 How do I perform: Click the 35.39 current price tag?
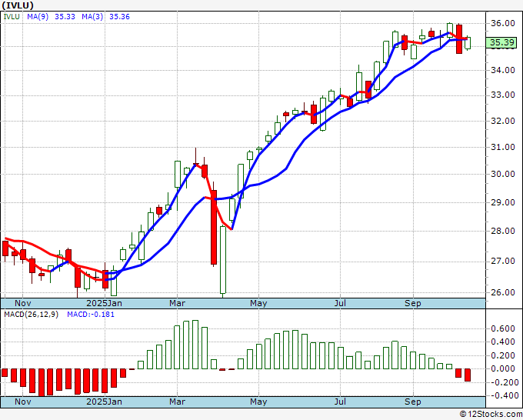502,42
